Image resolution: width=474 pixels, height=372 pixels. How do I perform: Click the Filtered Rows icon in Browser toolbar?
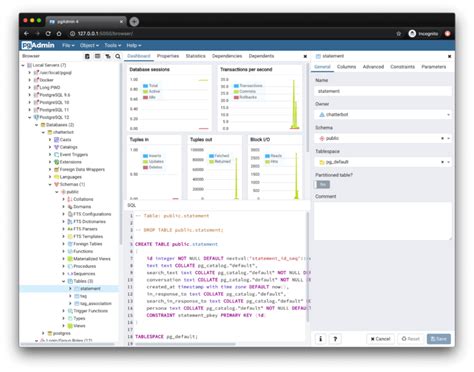click(108, 56)
